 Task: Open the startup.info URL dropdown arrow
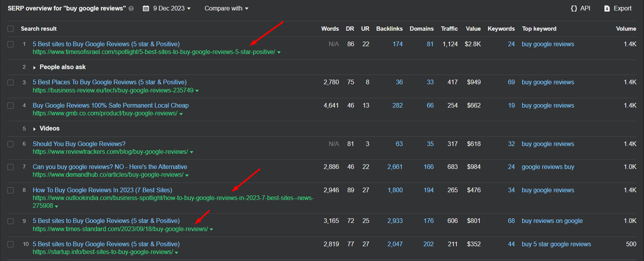[x=177, y=252]
